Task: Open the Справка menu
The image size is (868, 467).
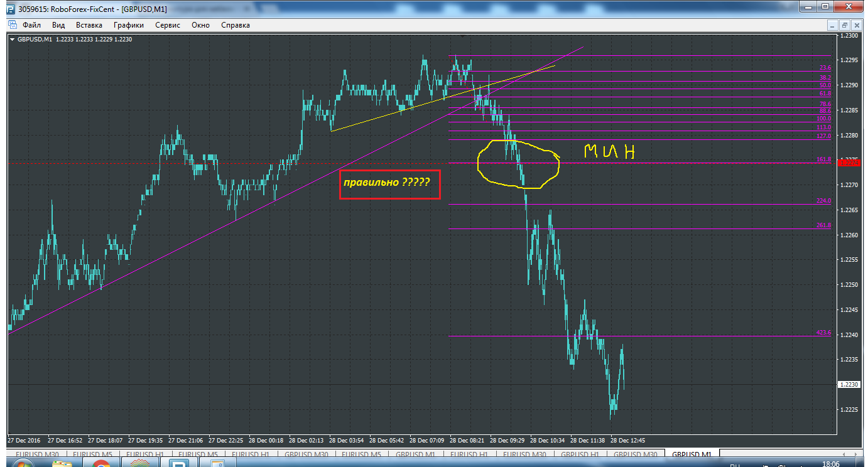Action: (x=236, y=25)
